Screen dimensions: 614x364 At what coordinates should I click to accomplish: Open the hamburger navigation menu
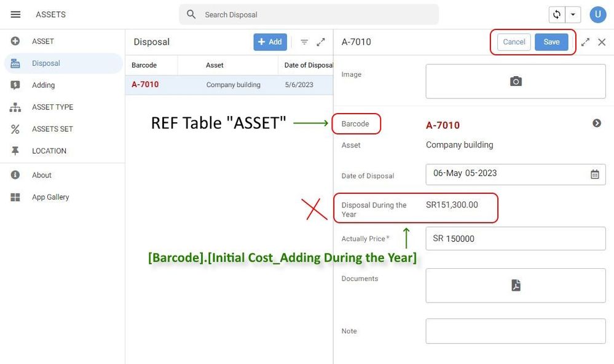[x=15, y=15]
